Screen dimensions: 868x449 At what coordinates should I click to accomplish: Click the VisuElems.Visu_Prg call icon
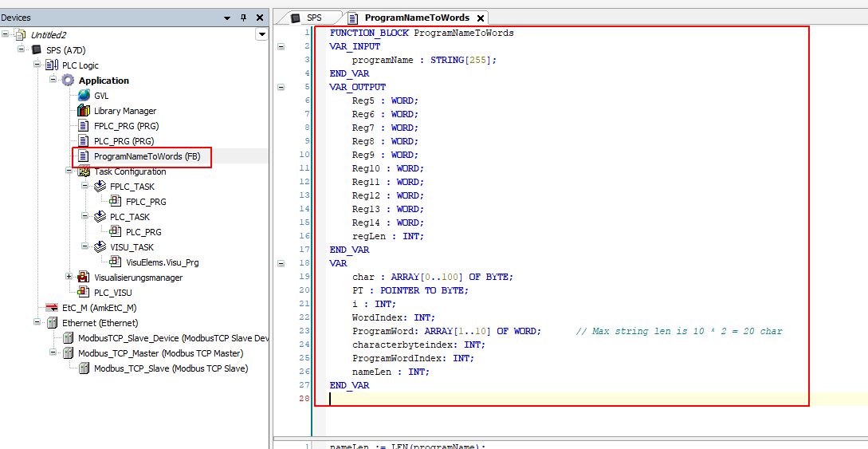tap(116, 262)
